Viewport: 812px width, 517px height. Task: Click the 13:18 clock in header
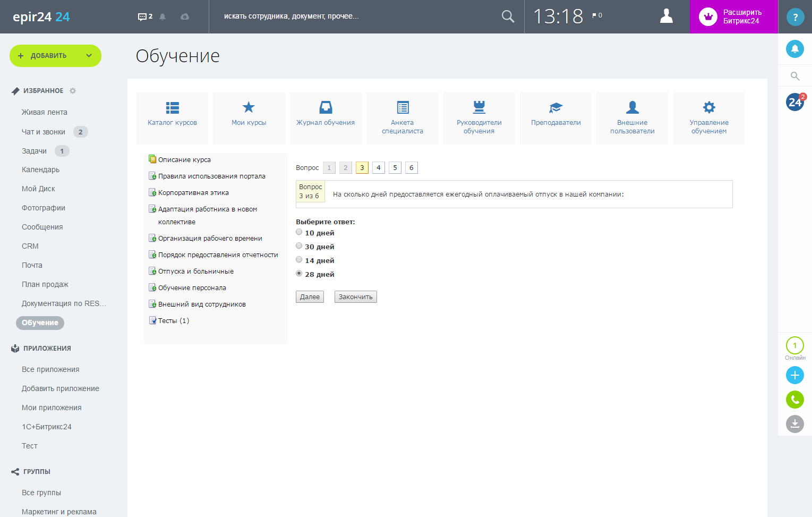coord(558,16)
